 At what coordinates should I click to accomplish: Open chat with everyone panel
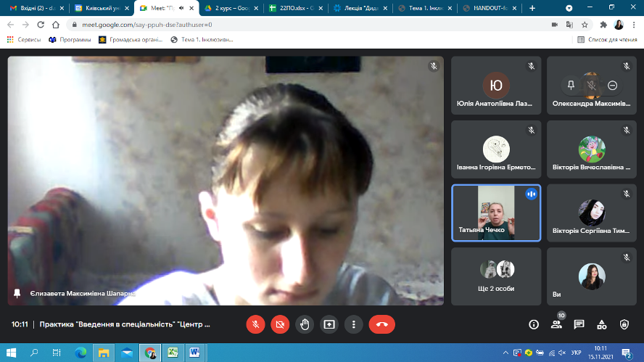579,324
